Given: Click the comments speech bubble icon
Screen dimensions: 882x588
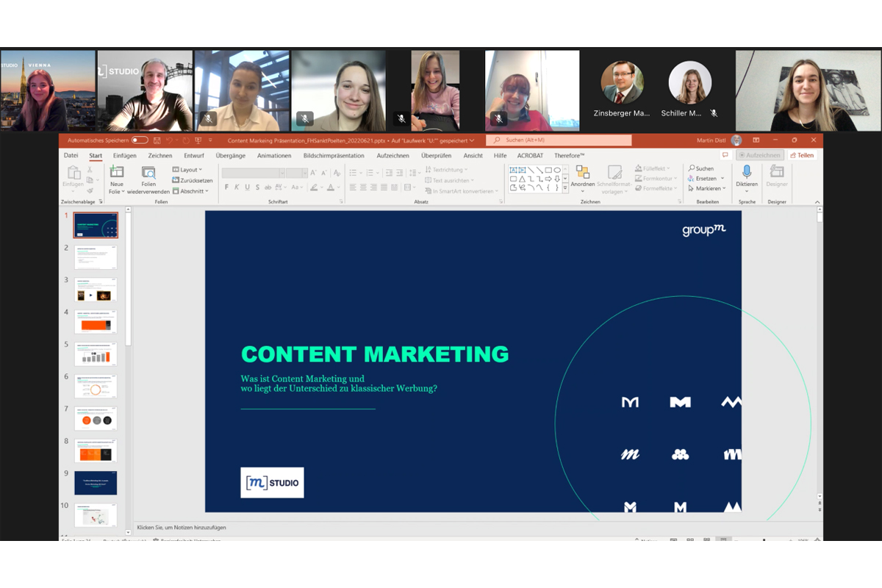Looking at the screenshot, I should (725, 156).
